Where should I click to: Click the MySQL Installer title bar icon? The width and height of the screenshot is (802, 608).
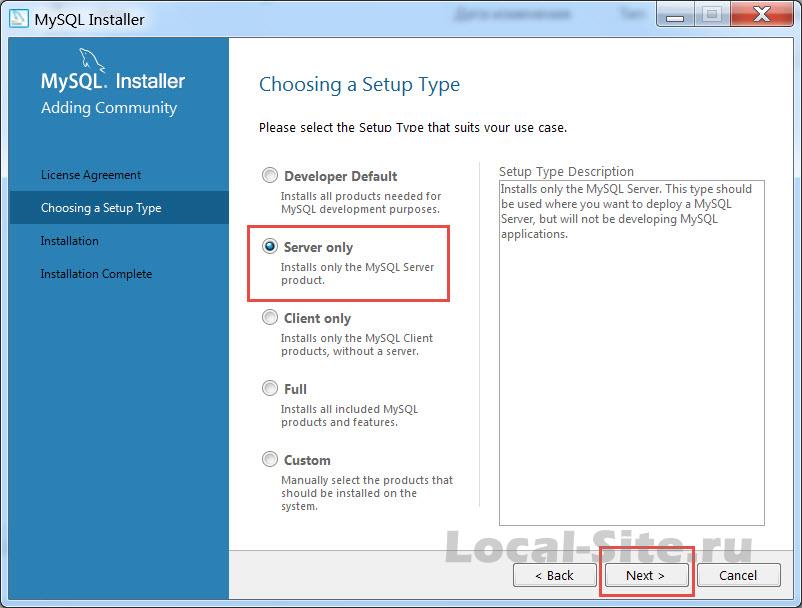[19, 18]
